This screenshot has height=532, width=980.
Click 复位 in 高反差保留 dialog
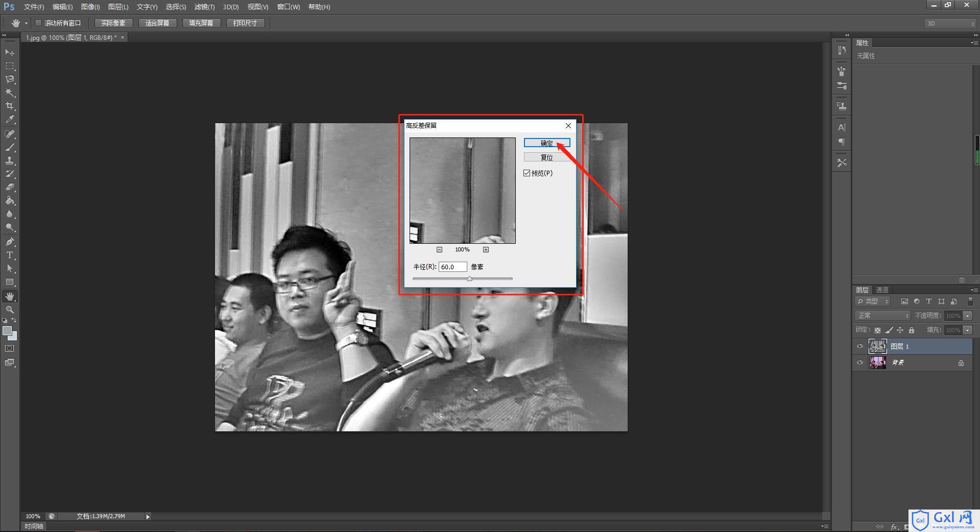[547, 157]
